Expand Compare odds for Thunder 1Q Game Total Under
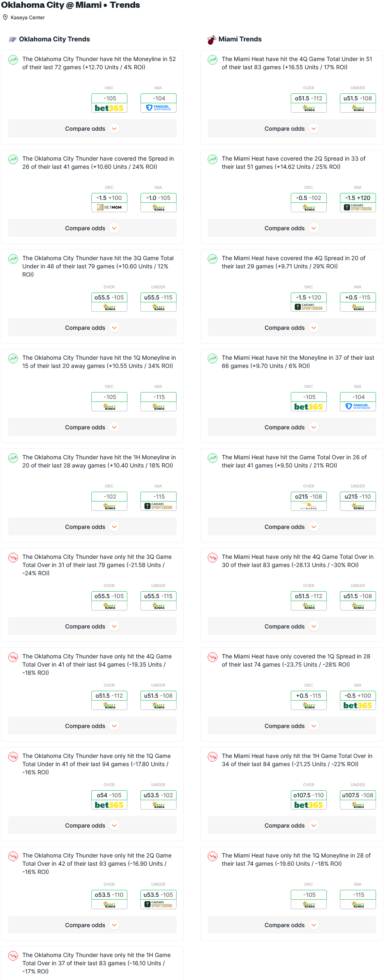 tap(93, 826)
